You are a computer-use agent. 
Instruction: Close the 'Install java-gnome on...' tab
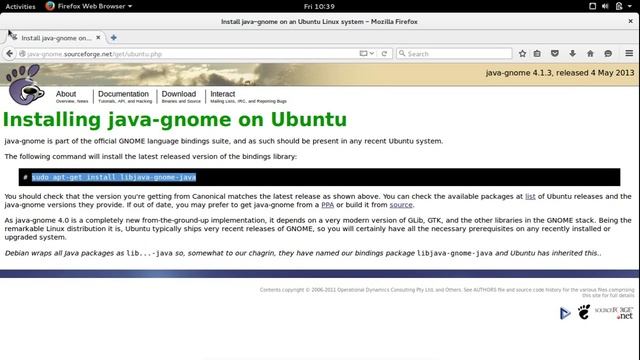point(98,38)
